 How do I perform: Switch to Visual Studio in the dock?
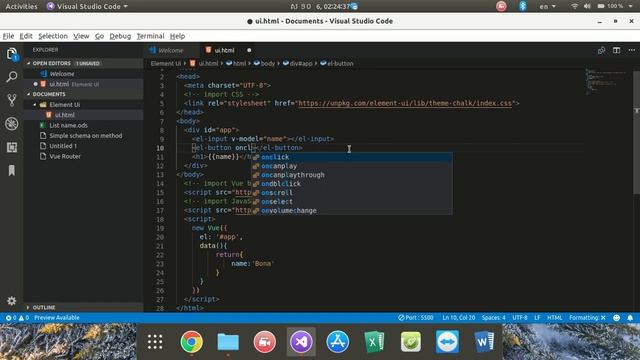click(x=301, y=342)
